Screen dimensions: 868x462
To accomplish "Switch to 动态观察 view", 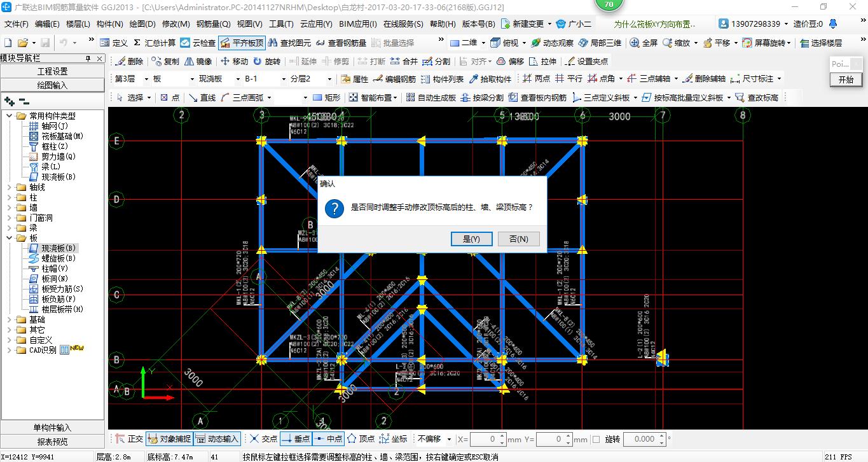I will [552, 43].
